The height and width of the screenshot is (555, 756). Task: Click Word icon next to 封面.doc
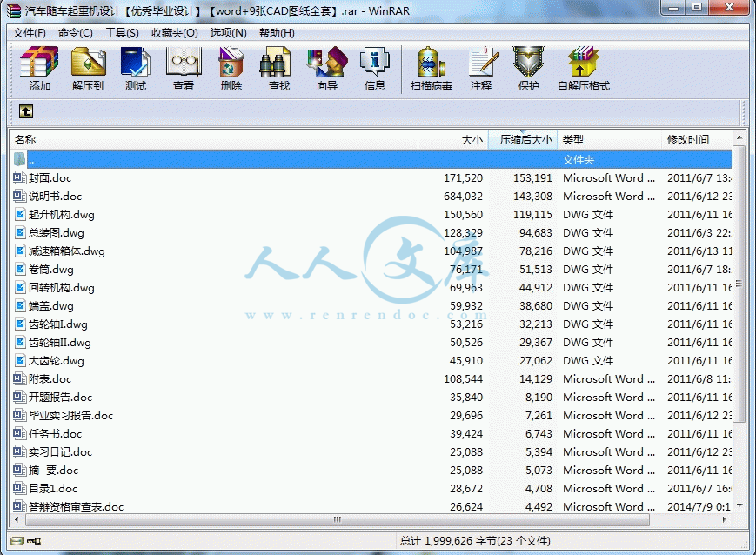point(19,178)
